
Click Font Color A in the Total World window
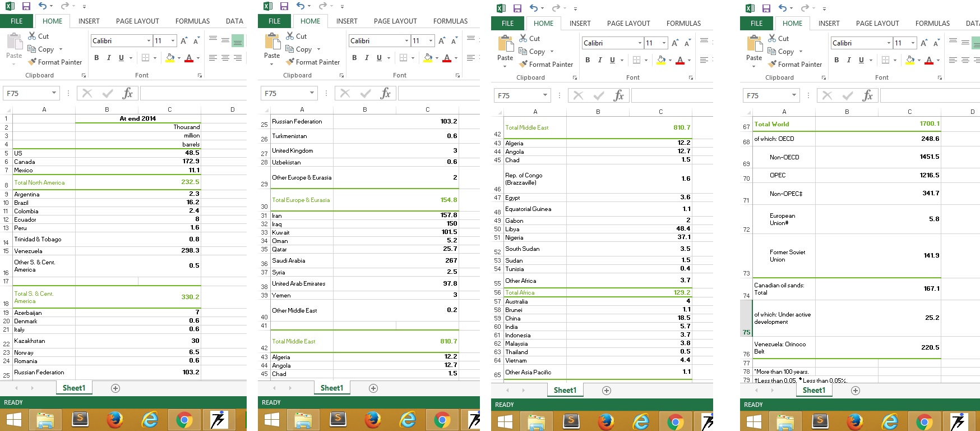(x=928, y=60)
